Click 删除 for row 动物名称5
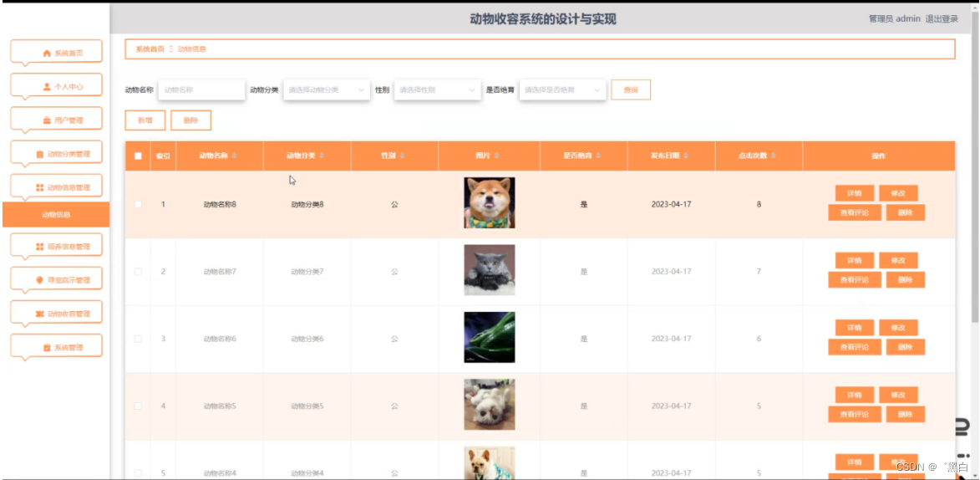Screen dimensions: 980x480 905,414
